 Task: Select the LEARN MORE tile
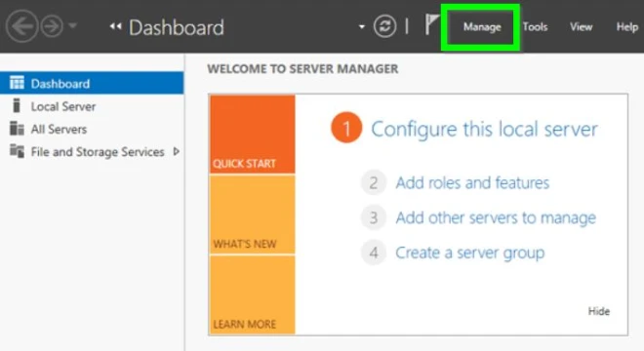252,294
